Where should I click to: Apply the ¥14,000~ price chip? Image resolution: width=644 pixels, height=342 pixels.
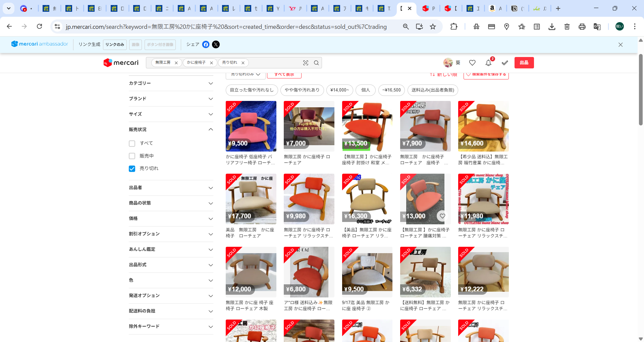tap(340, 90)
